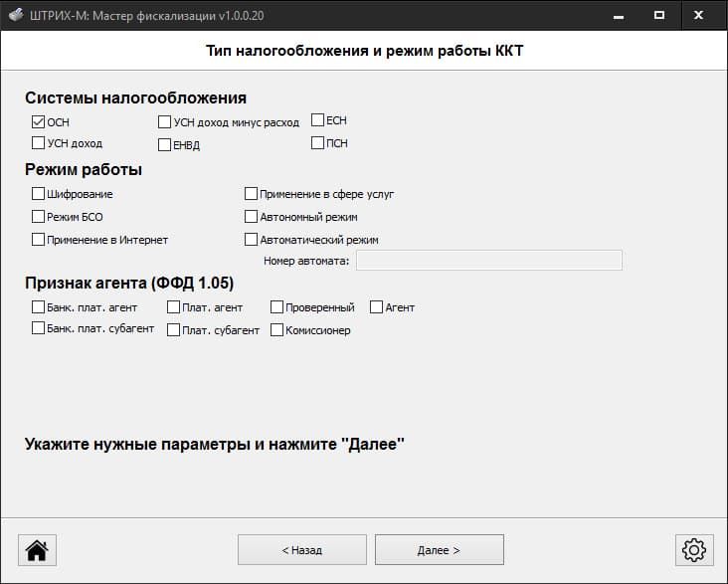Viewport: 728px width, 584px height.
Task: Proceed with the Далее button
Action: [440, 550]
